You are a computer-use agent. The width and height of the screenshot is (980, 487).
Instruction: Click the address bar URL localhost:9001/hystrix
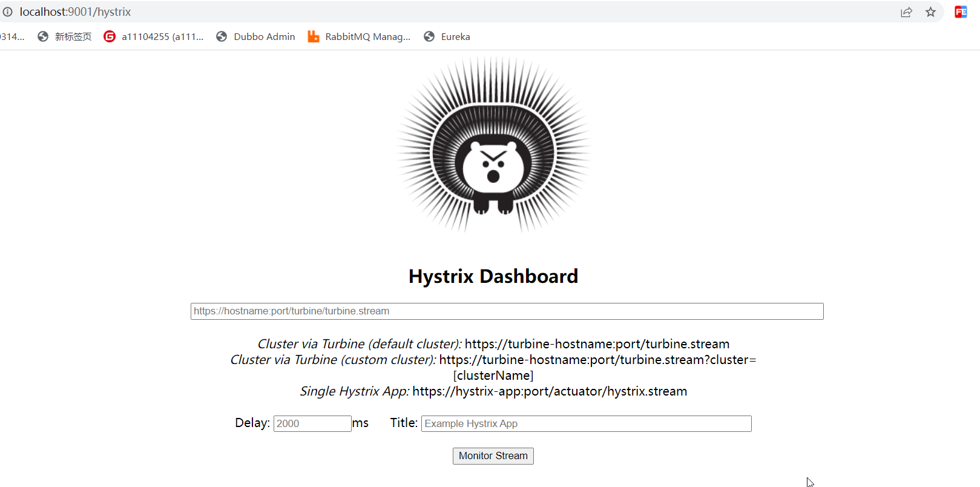click(75, 12)
